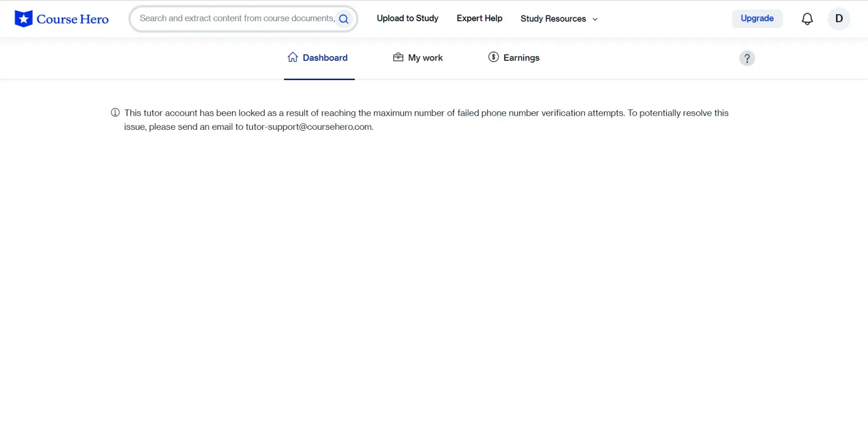Open the Upload to Study page
Viewport: 868px width, 422px height.
pos(407,18)
